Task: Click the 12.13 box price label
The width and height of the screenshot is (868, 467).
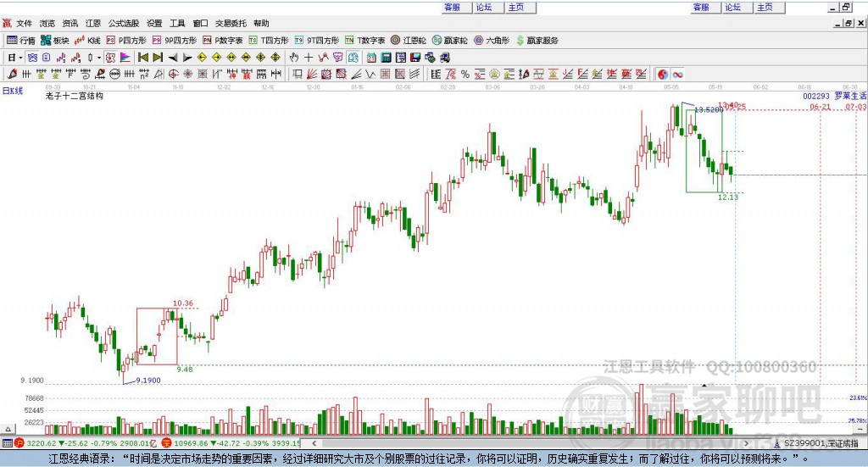Action: tap(728, 197)
